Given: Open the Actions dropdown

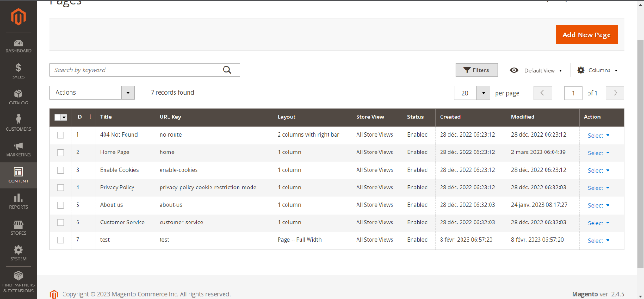Looking at the screenshot, I should coord(92,93).
